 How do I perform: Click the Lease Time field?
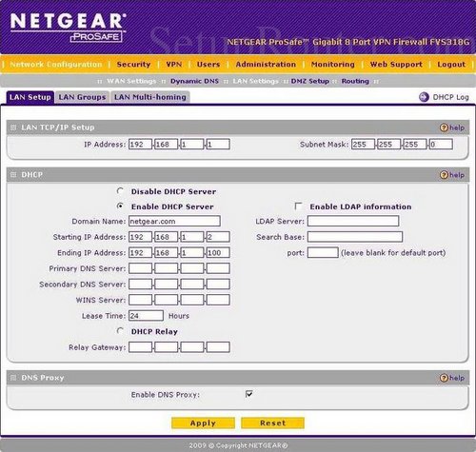click(x=146, y=316)
